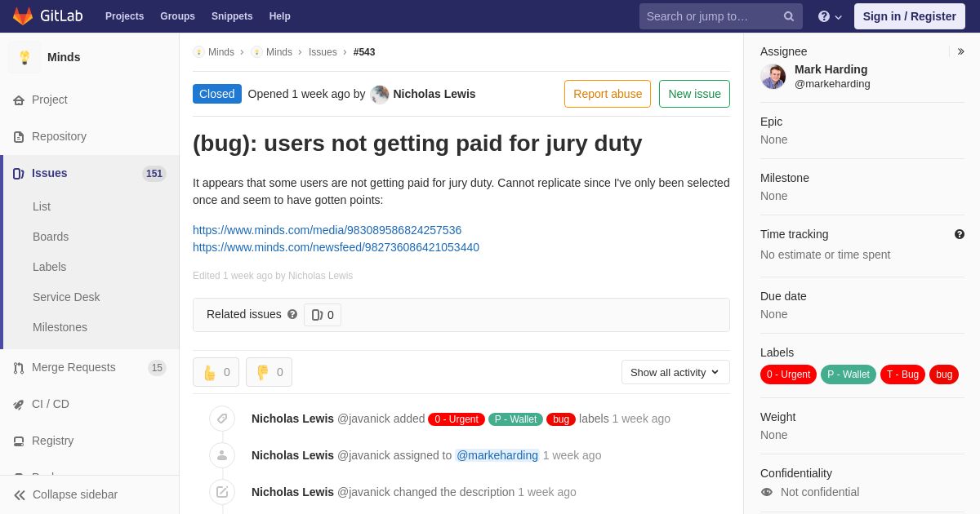
Task: Click P - Wallet label in sidebar
Action: [x=849, y=374]
